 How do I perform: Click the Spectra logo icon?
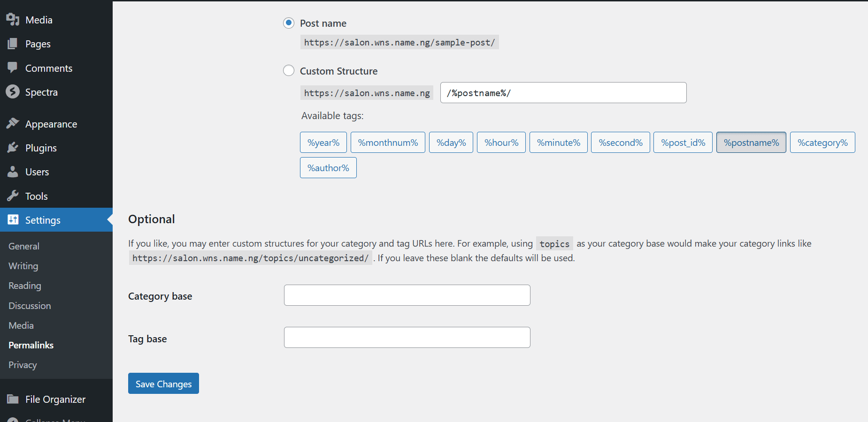[13, 92]
